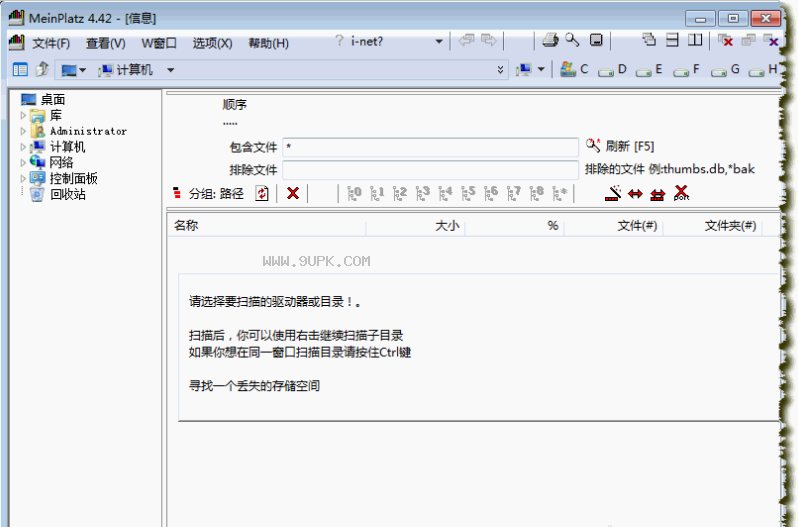Open the 查看(V) menu
The image size is (798, 527).
coord(105,43)
